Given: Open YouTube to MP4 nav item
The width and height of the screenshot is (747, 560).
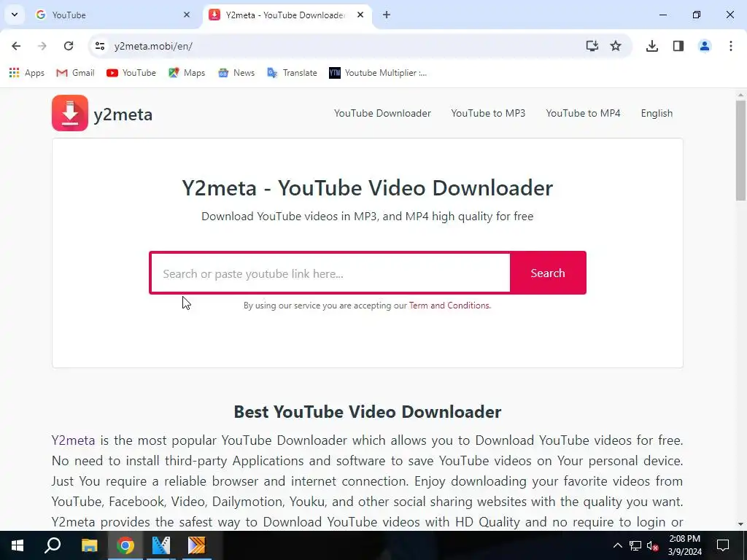Looking at the screenshot, I should coord(583,113).
